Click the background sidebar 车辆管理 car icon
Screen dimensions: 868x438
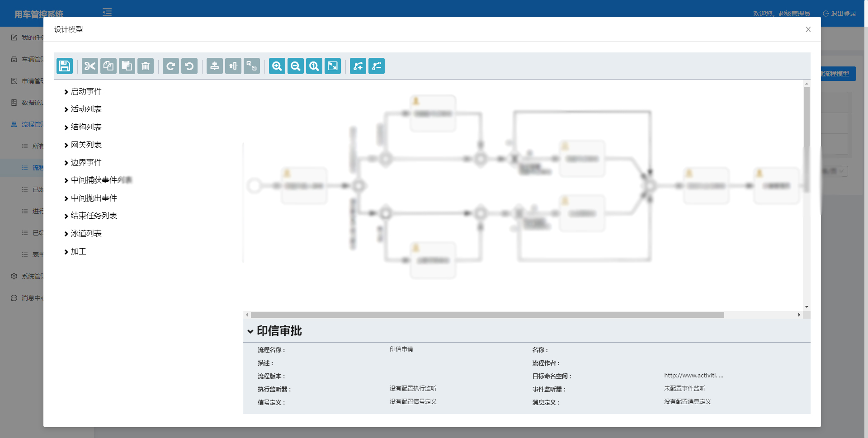coord(14,59)
